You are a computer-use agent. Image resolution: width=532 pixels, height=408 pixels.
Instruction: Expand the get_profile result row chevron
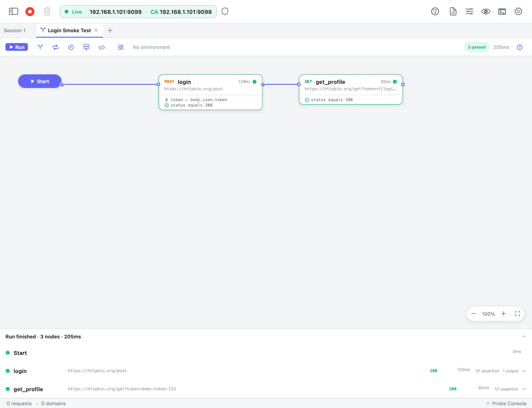524,389
